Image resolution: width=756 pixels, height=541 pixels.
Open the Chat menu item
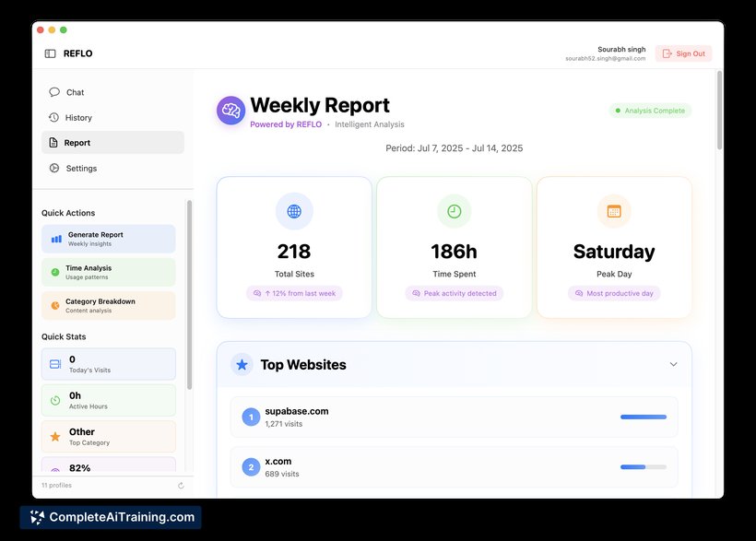(x=112, y=92)
